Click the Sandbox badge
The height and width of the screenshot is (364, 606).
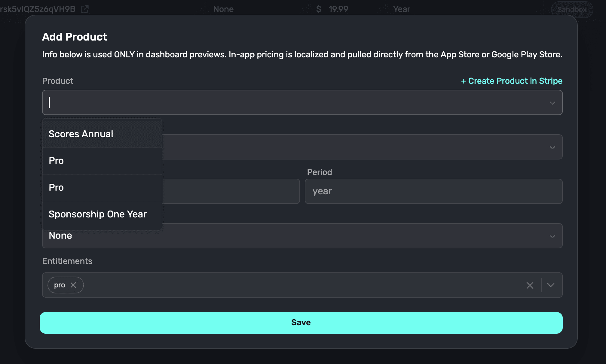[572, 9]
